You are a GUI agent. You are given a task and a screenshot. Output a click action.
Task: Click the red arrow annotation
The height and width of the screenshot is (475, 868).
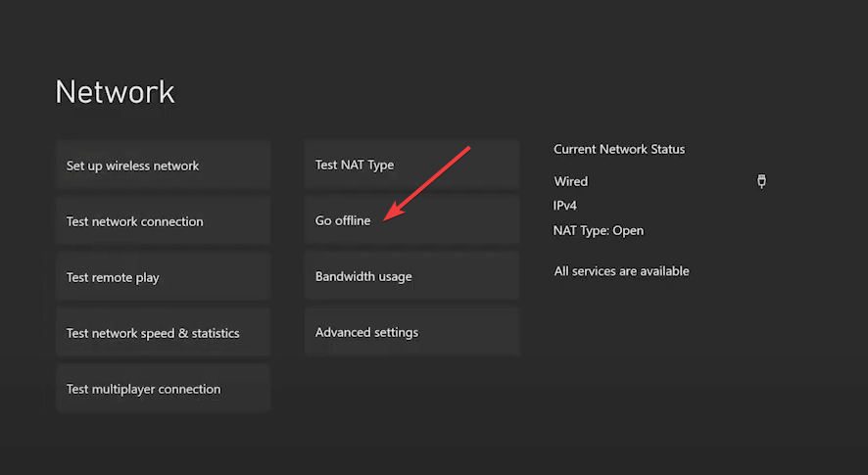click(x=427, y=183)
